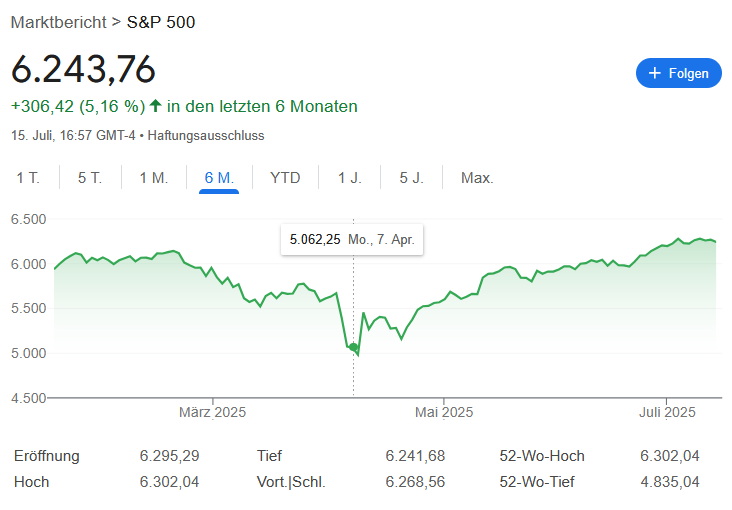Show the 1 M. chart range
732x510 pixels.
153,178
